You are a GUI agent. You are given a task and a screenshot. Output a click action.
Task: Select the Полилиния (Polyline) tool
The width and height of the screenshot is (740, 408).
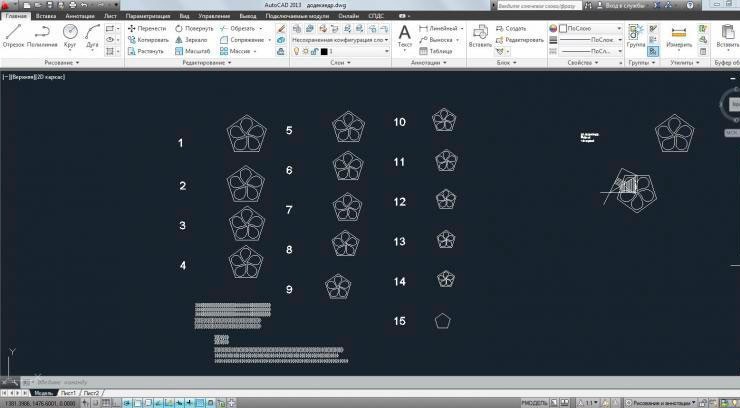coord(42,35)
